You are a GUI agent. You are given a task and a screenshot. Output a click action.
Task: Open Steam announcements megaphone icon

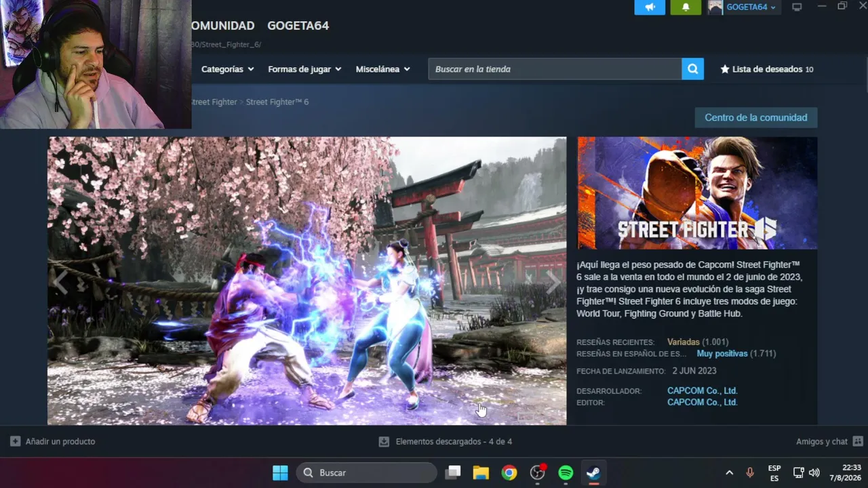coord(650,7)
